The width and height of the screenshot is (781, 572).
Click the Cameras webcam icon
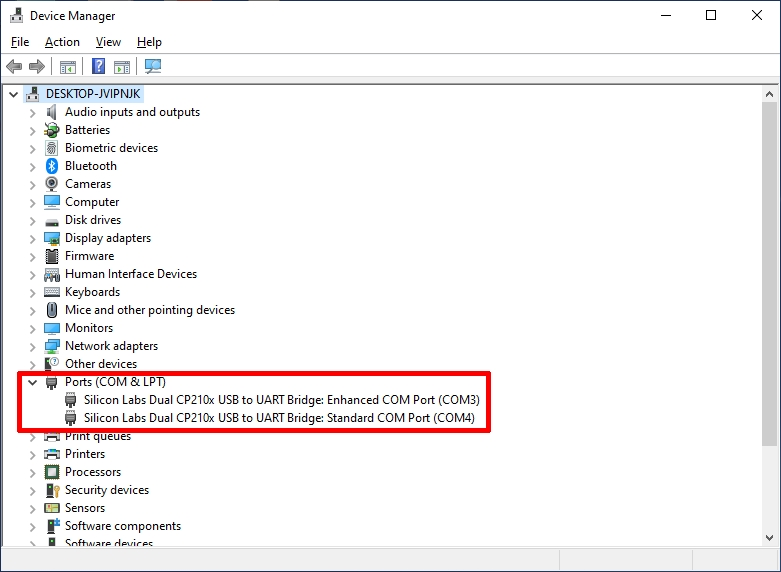pos(51,184)
